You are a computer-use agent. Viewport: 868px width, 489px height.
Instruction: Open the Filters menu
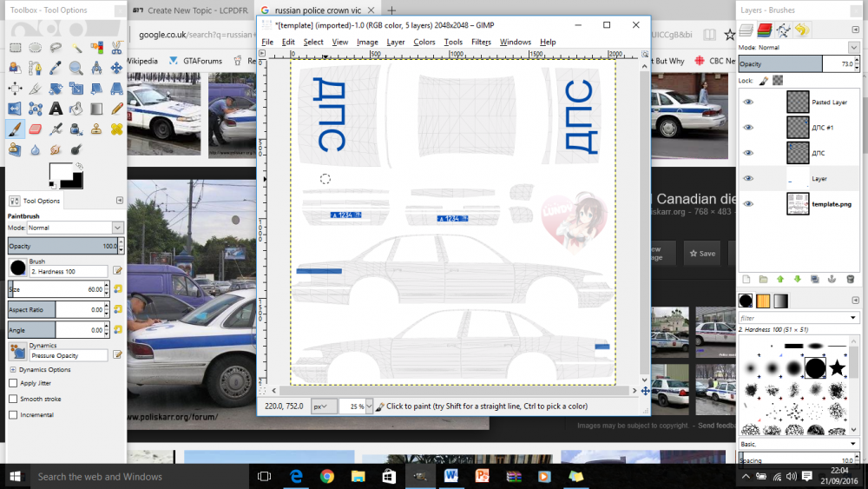tap(481, 42)
